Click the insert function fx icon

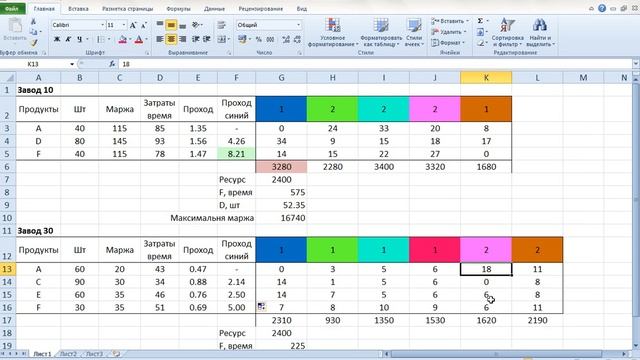(112, 64)
